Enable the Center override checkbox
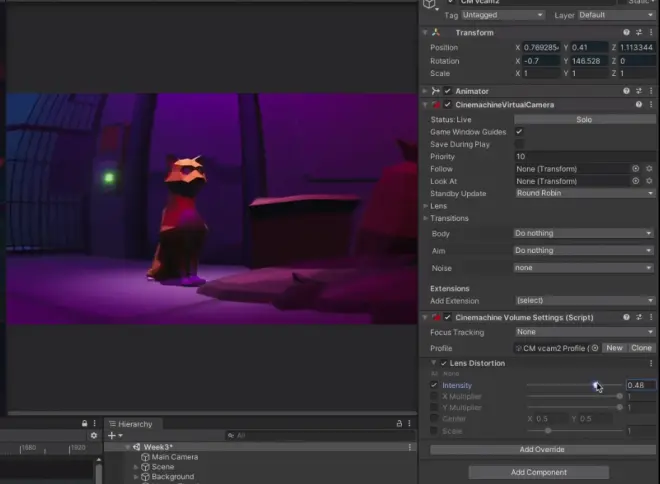660x484 pixels. tap(434, 418)
